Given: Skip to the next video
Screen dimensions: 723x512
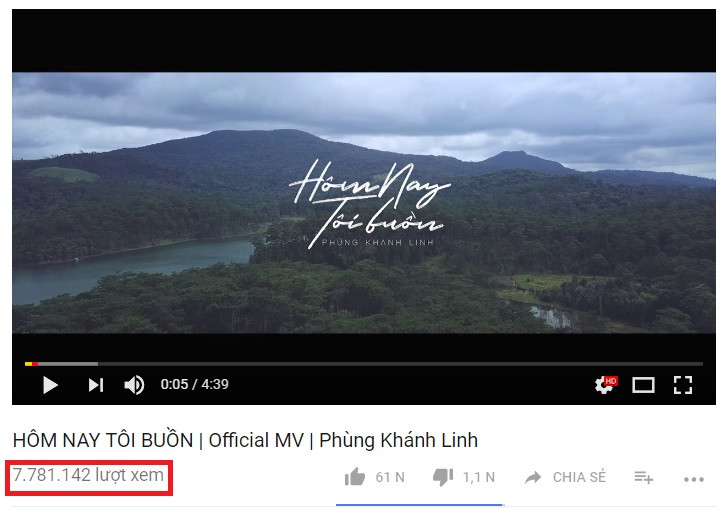Looking at the screenshot, I should tap(96, 385).
